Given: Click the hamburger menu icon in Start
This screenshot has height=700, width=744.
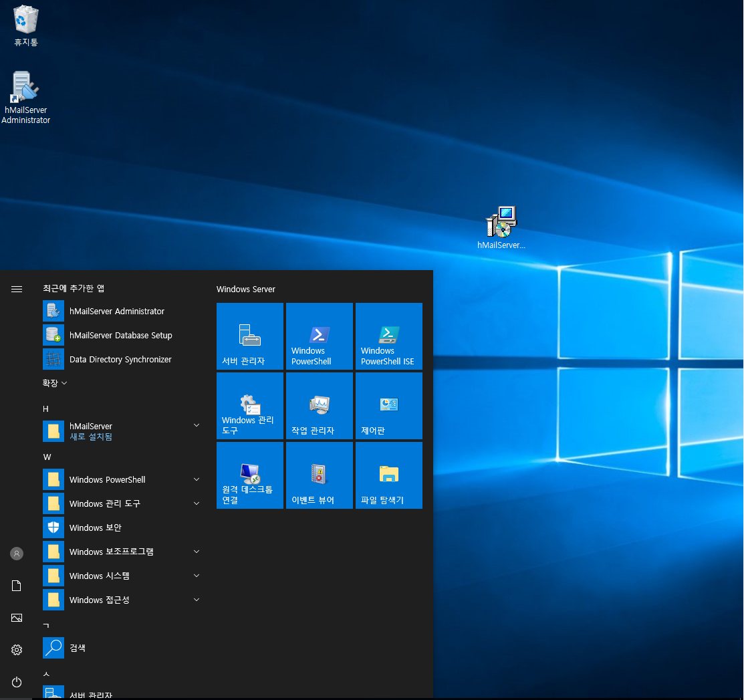Looking at the screenshot, I should tap(17, 289).
